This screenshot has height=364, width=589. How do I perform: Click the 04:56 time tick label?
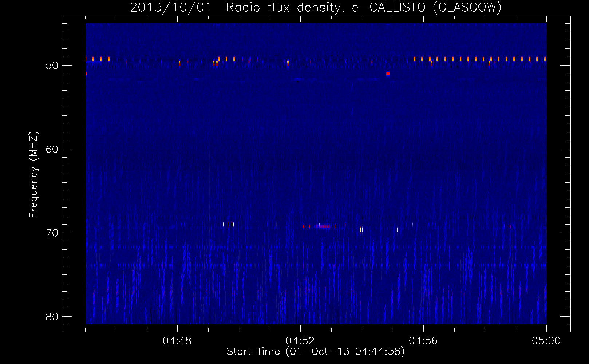click(x=423, y=341)
